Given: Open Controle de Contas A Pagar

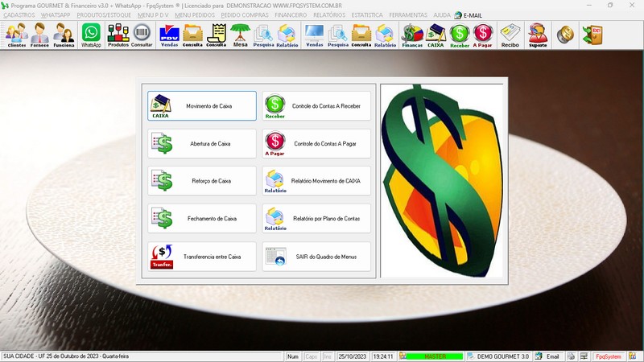Looking at the screenshot, I should [x=316, y=144].
